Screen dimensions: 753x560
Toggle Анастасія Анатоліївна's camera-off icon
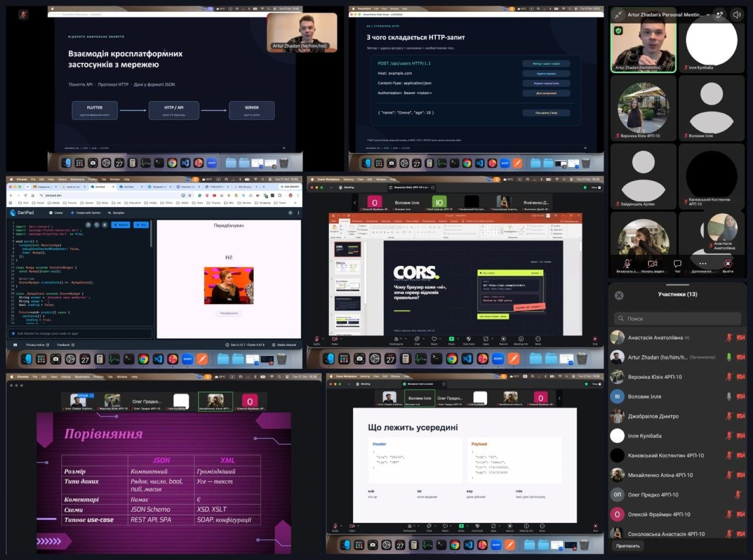[741, 337]
